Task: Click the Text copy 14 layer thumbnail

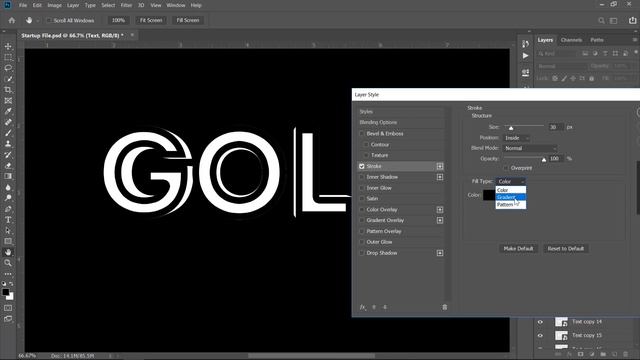Action: pyautogui.click(x=562, y=322)
